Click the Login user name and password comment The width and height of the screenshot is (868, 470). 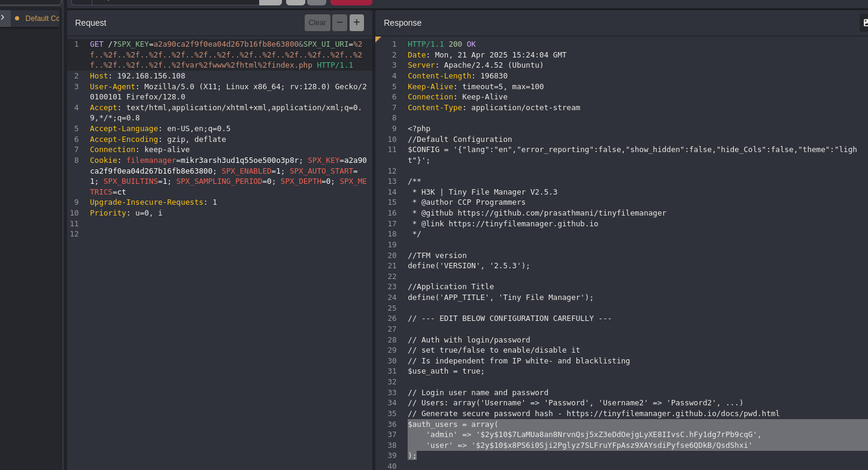(x=478, y=392)
